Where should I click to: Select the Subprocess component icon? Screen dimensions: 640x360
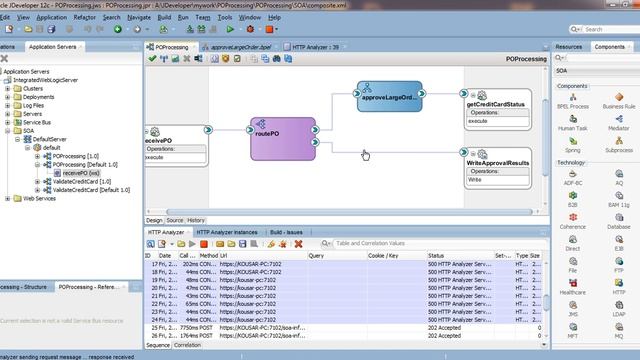tap(619, 141)
